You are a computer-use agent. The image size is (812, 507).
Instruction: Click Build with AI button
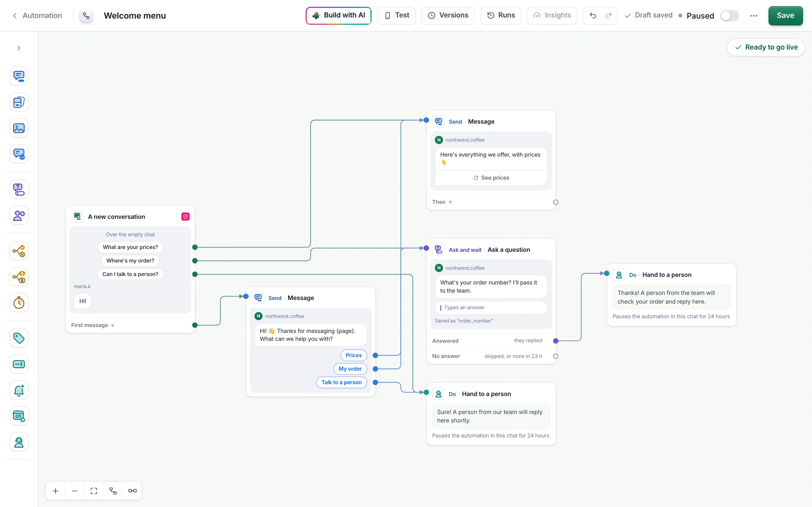338,15
